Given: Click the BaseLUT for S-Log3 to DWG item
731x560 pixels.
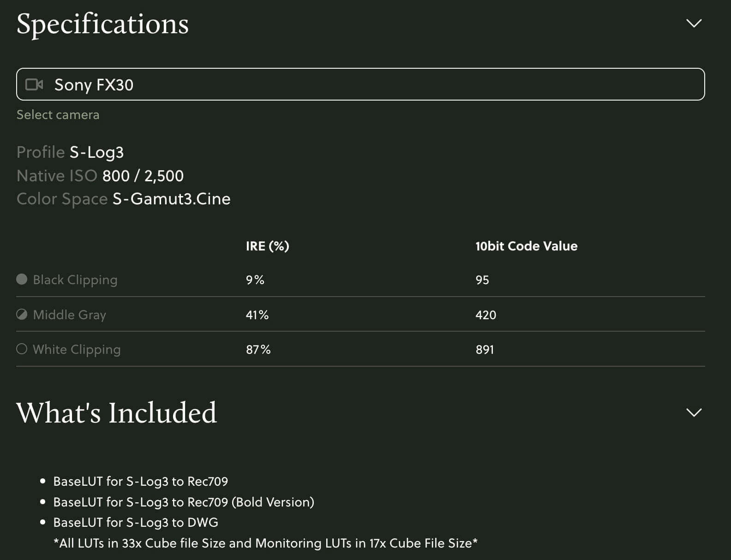Looking at the screenshot, I should (136, 522).
